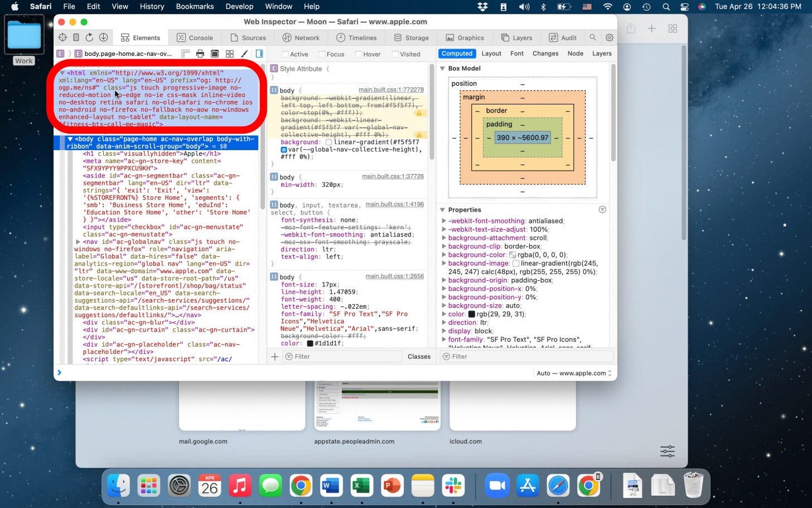This screenshot has width=812, height=508.
Task: Open main.built.css:1:772278 source link
Action: pyautogui.click(x=391, y=89)
